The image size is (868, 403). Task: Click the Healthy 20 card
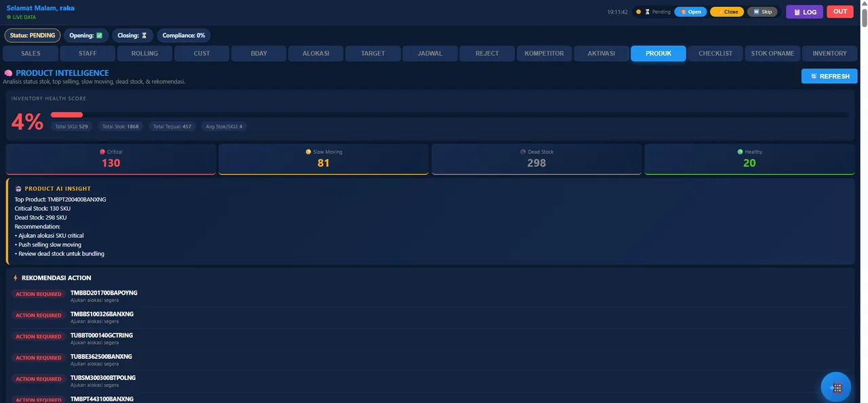[749, 159]
